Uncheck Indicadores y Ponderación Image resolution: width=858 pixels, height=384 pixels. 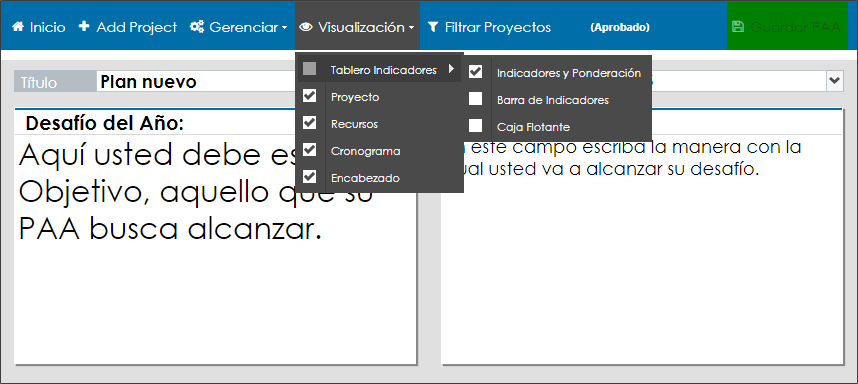(476, 72)
